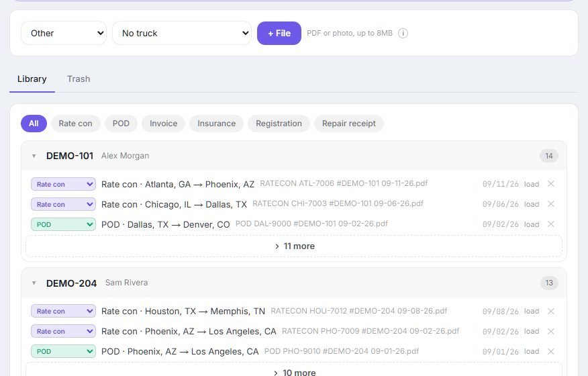Screen dimensions: 588x376
Task: Select the All filter chip
Action: (x=34, y=124)
